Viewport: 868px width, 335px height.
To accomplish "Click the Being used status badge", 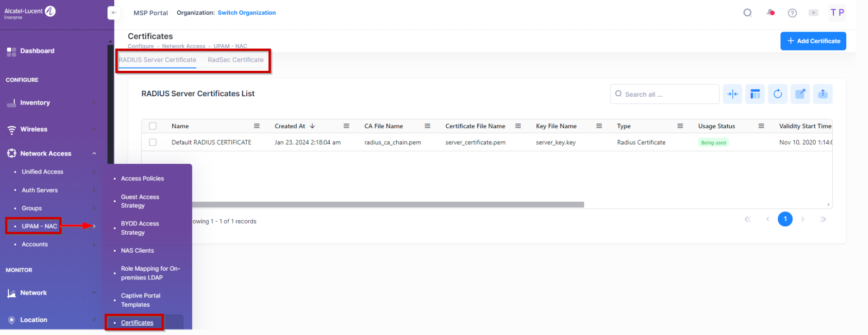I will coord(713,143).
